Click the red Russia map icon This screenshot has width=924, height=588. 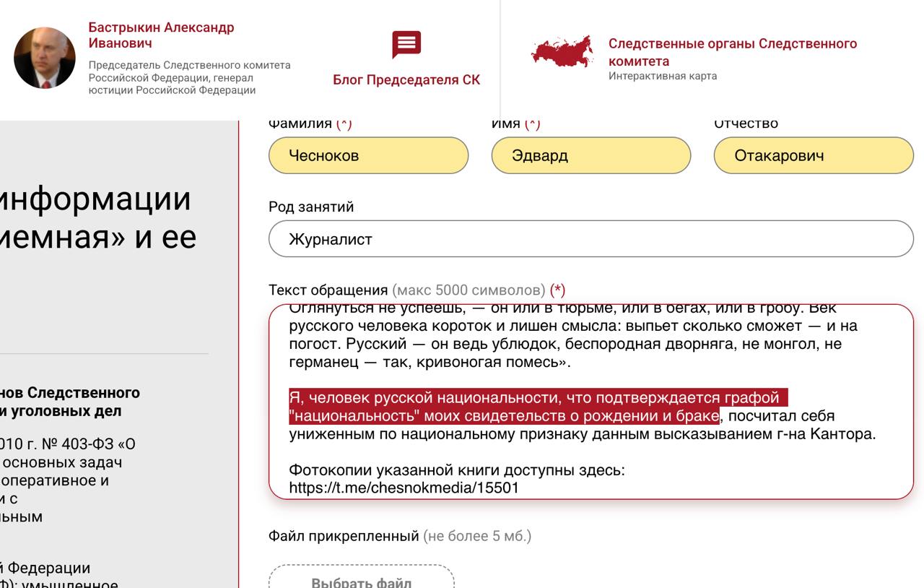[x=562, y=52]
